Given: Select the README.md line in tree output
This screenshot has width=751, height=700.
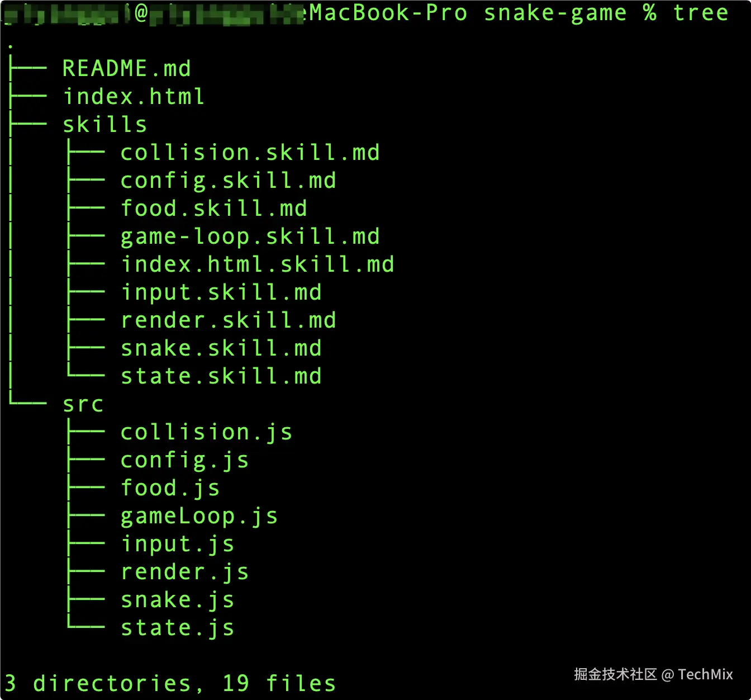Looking at the screenshot, I should pyautogui.click(x=127, y=69).
